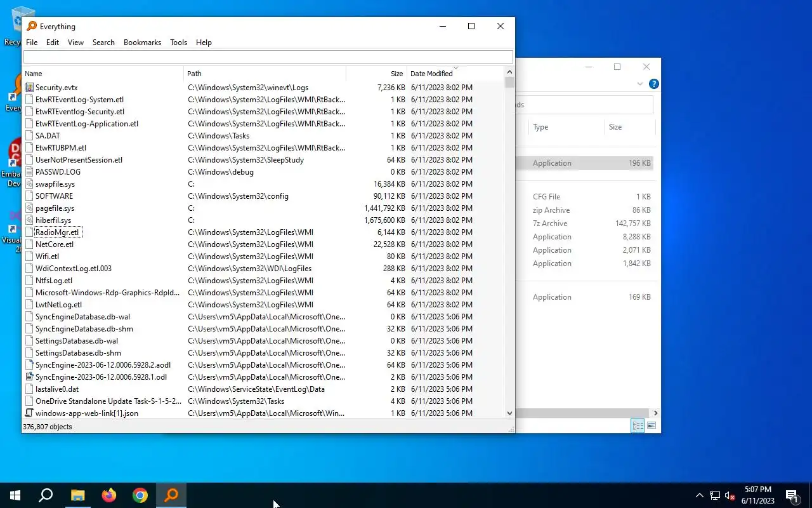
Task: Click the 376,807 objects status bar text
Action: coord(47,427)
